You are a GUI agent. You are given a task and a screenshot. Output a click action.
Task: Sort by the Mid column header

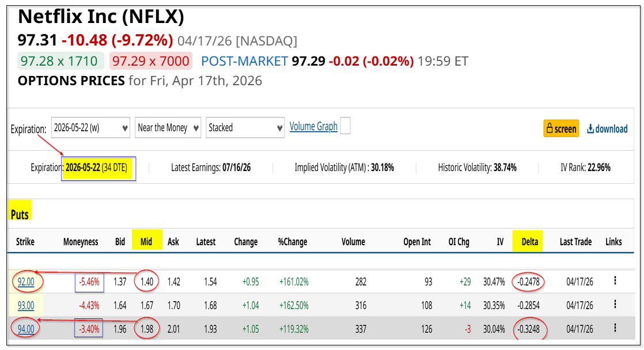pyautogui.click(x=146, y=242)
